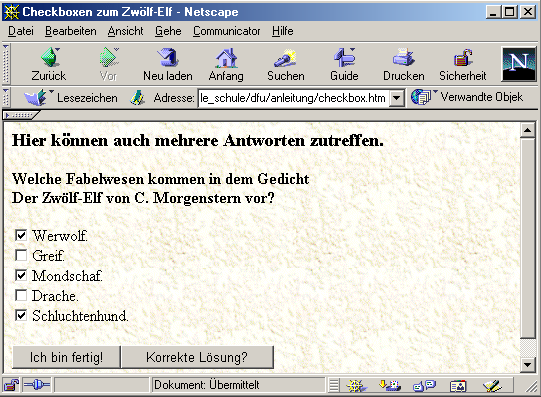Open the Gehe menu

[x=168, y=31]
